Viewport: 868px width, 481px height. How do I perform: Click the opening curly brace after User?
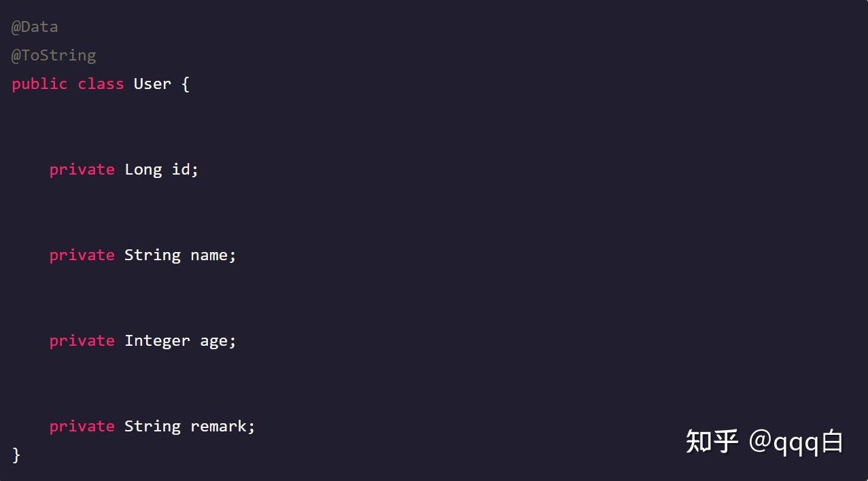point(186,84)
